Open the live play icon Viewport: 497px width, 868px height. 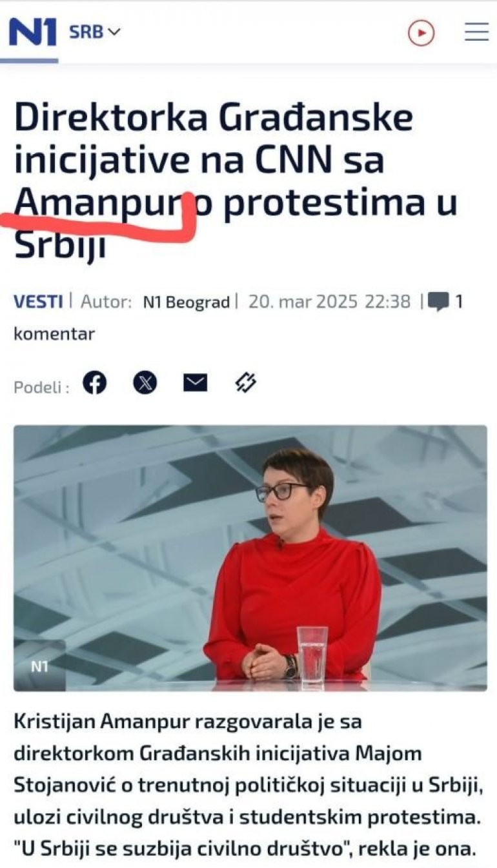coord(421,32)
